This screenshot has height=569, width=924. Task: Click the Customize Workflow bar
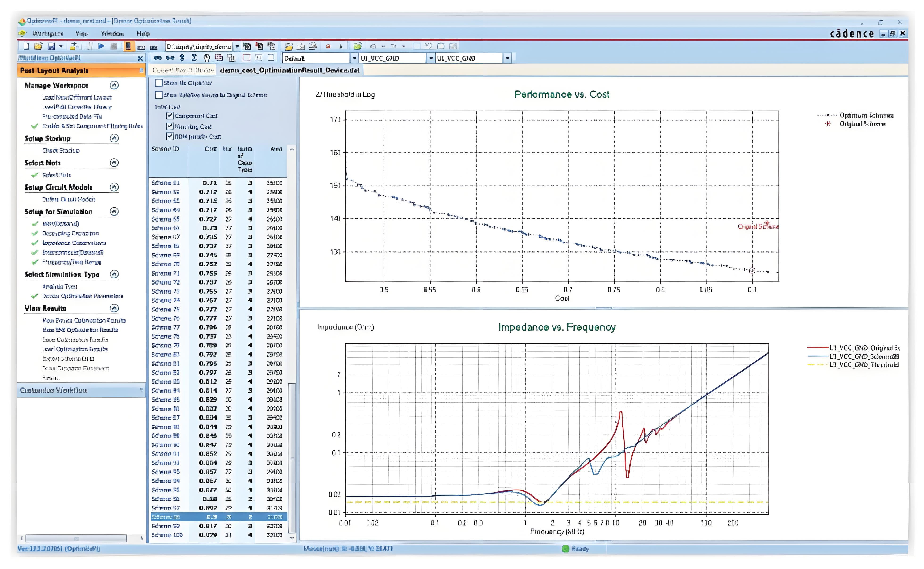pos(81,390)
